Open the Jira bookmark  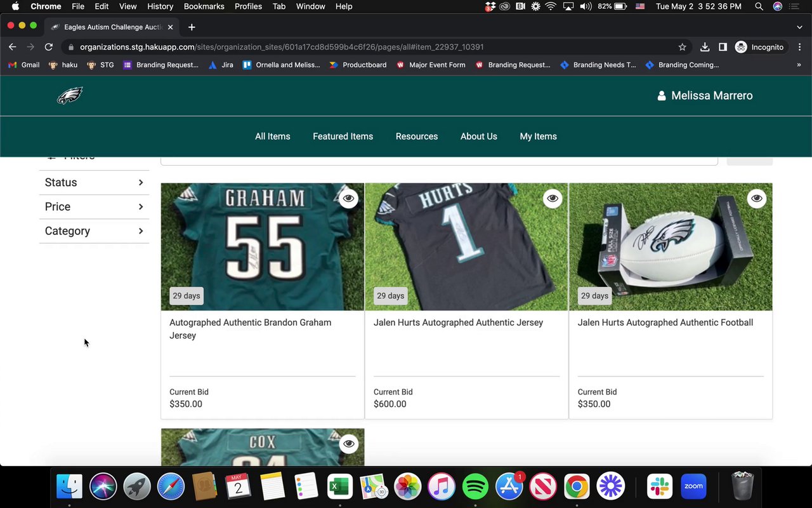pyautogui.click(x=221, y=65)
